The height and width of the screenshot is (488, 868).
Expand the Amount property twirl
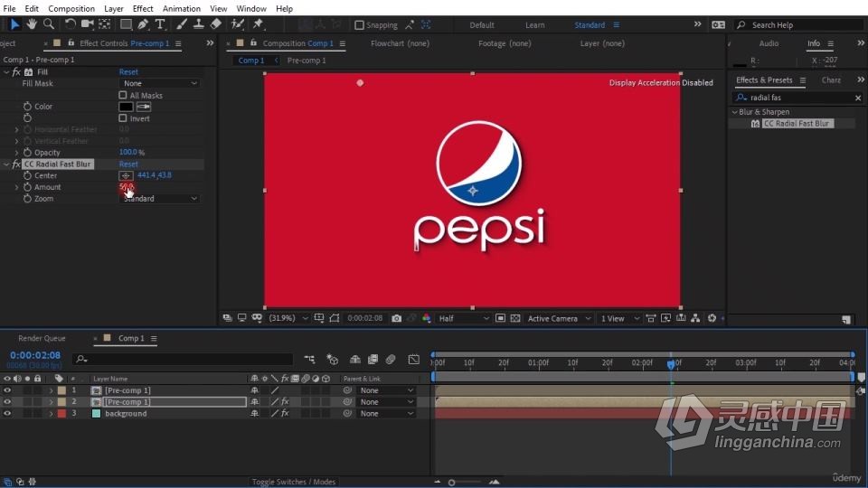(16, 187)
